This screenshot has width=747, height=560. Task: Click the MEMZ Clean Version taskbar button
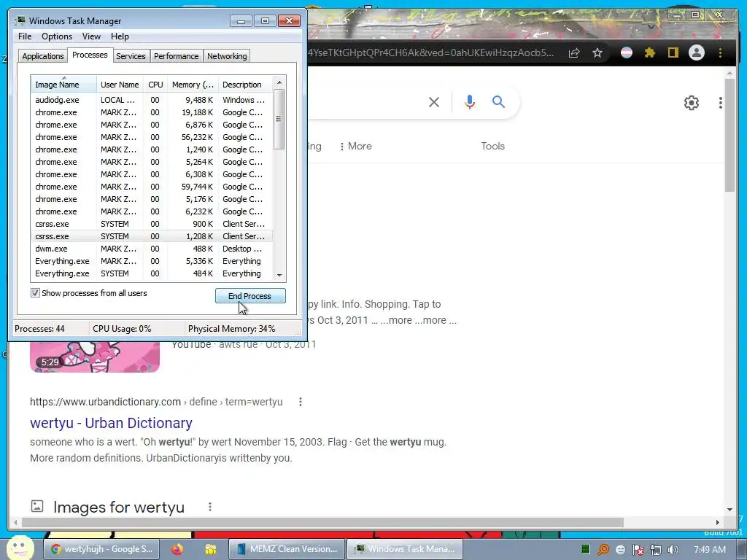(x=287, y=549)
